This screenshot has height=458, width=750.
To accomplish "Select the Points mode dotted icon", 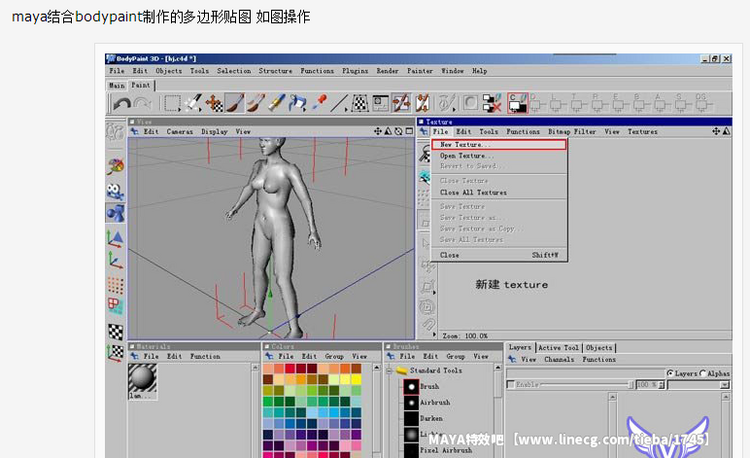I will (x=115, y=285).
